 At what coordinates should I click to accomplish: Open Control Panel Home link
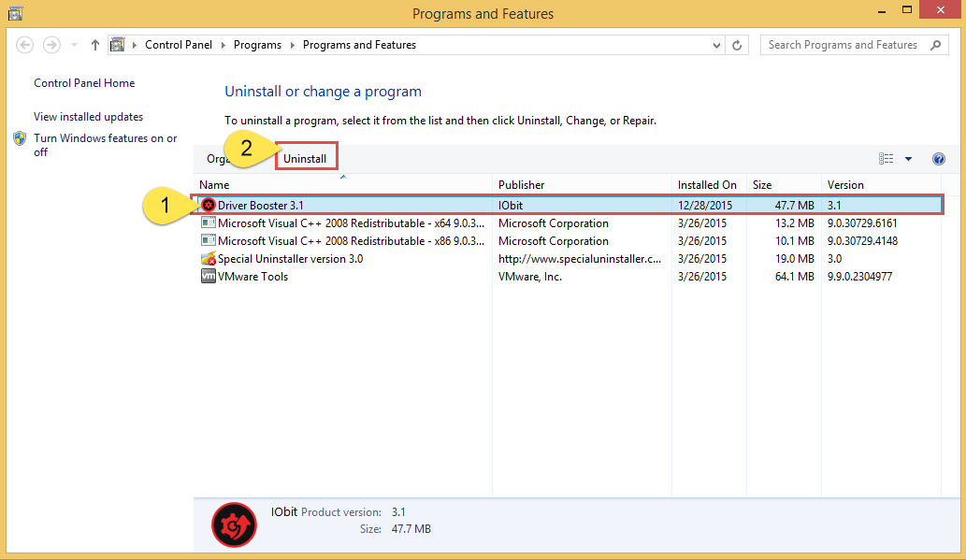(x=84, y=83)
